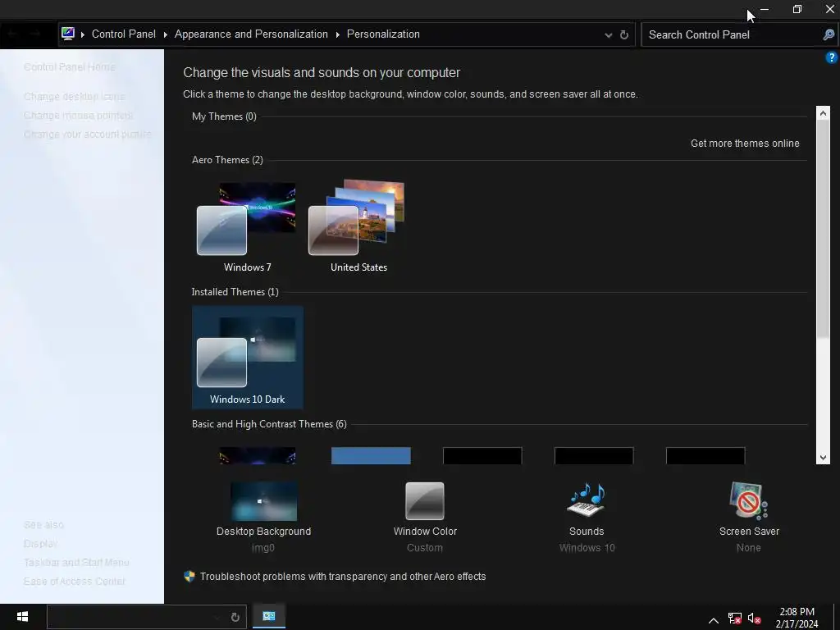Refresh the address bar location
This screenshot has width=840, height=630.
[x=624, y=34]
